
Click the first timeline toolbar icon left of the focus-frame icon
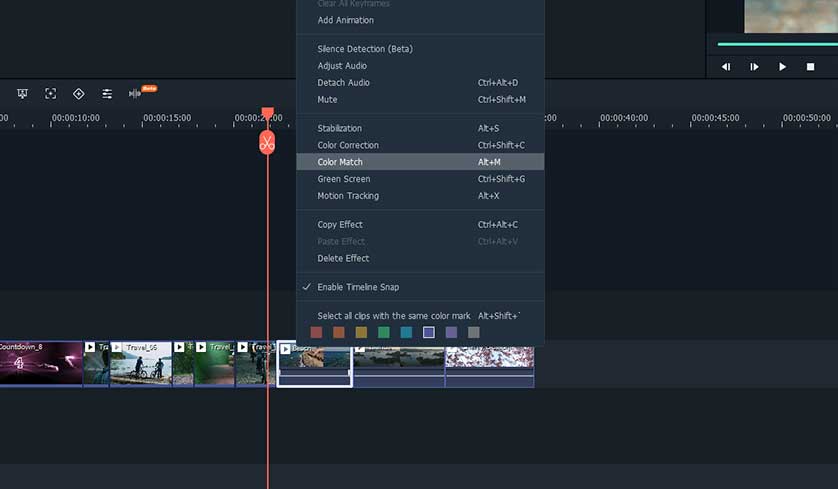22,94
